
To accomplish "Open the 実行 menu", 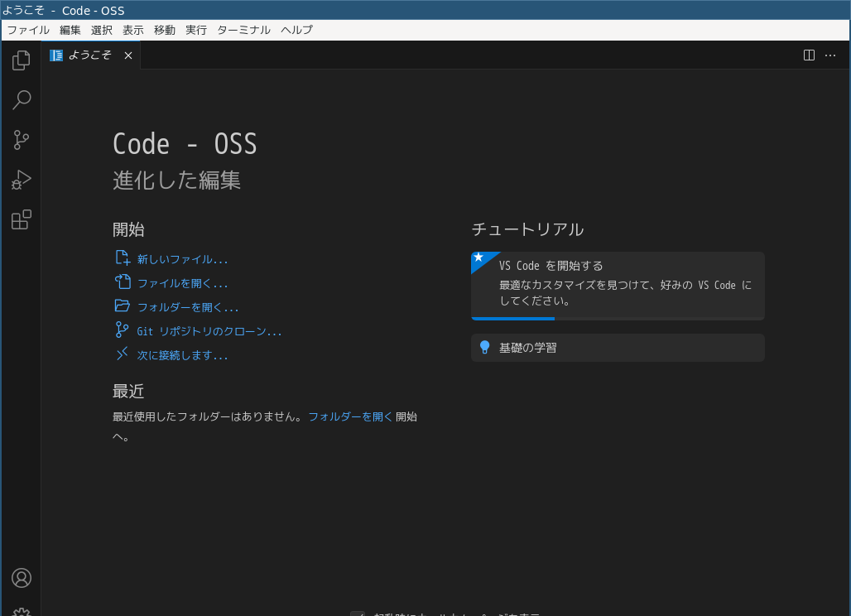I will click(196, 30).
